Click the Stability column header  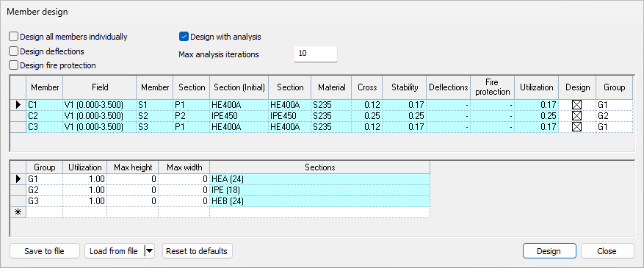click(x=405, y=87)
